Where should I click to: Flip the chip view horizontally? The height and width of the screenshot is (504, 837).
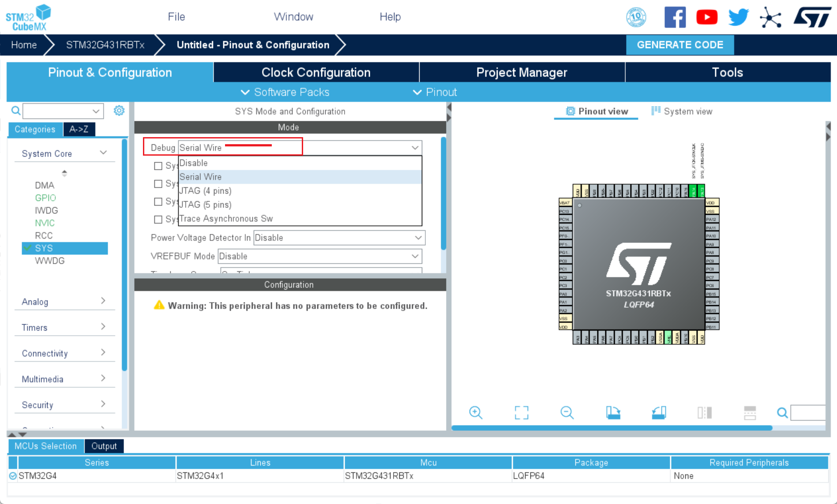tap(705, 413)
